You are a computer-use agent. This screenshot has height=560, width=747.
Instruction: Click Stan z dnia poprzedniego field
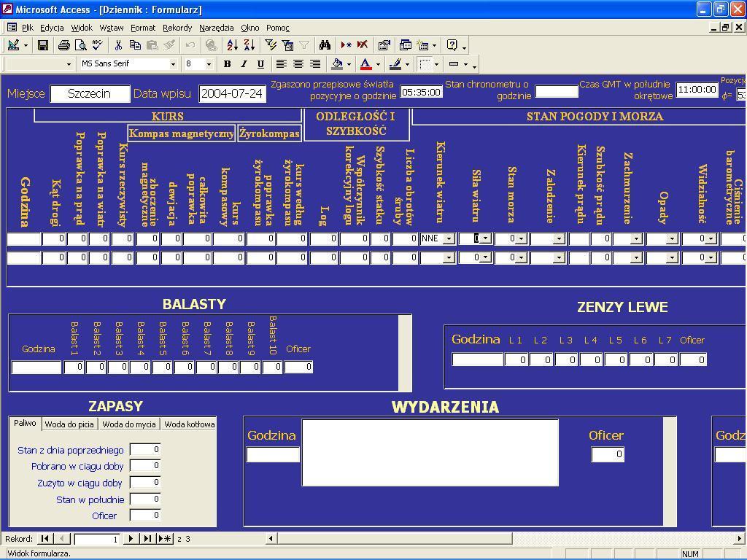coord(145,449)
